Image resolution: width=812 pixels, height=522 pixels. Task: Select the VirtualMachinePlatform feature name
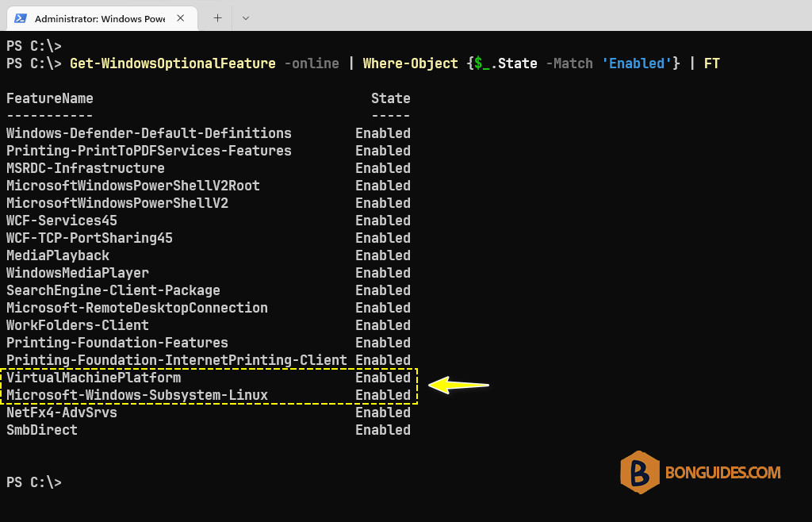click(x=94, y=378)
